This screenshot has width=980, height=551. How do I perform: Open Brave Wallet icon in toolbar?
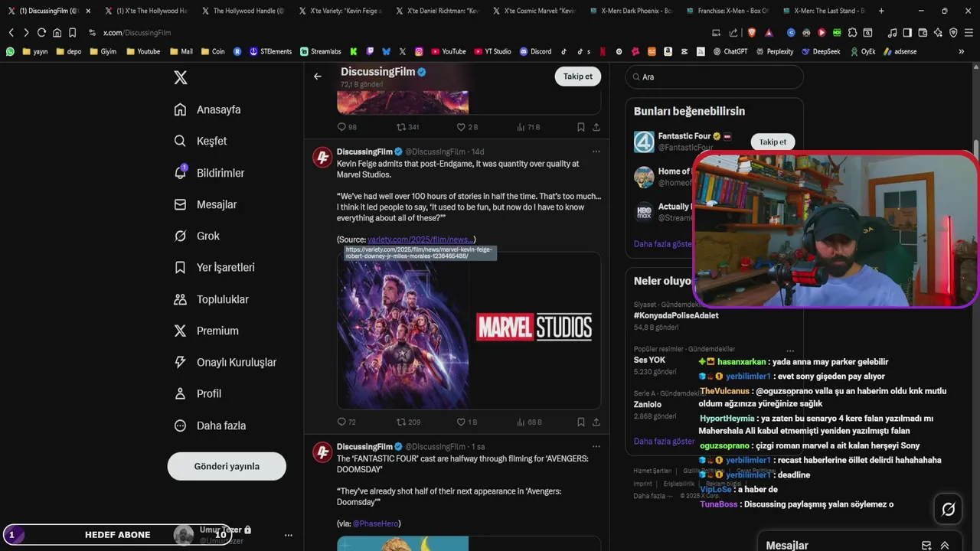(x=923, y=33)
